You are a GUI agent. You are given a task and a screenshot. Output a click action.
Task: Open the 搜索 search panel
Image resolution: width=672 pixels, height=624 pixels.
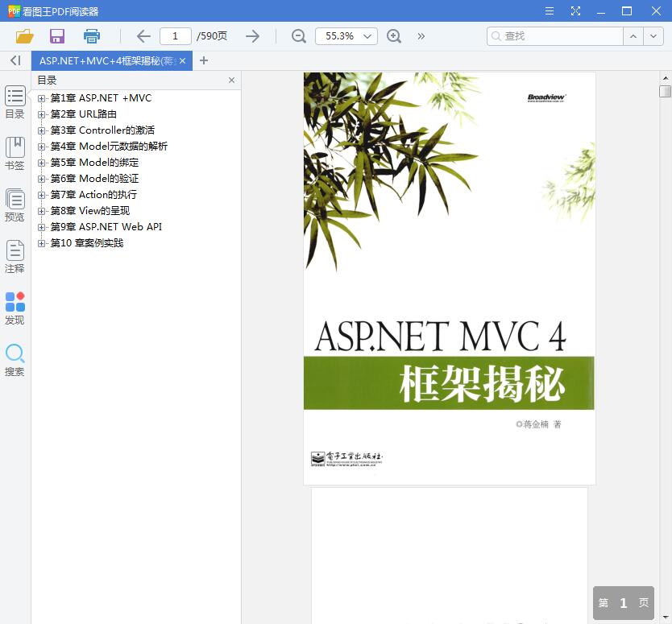coord(15,359)
